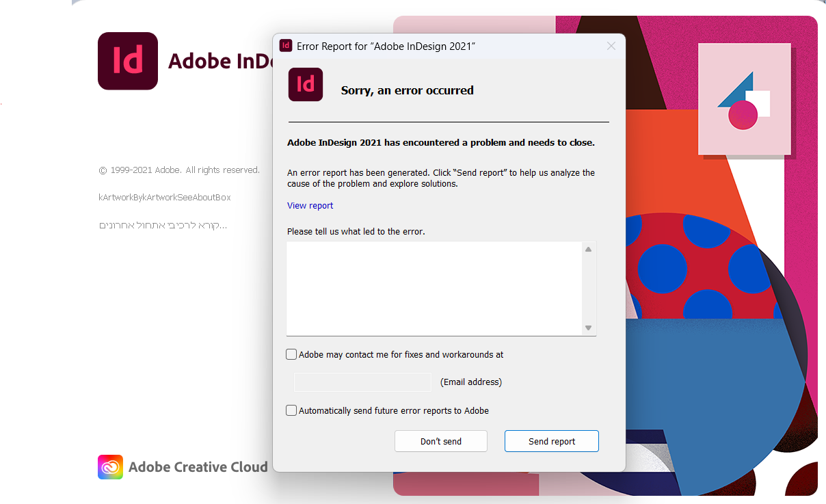Click the splash artwork triangle-circle thumbnail
This screenshot has width=826, height=504.
pos(745,99)
